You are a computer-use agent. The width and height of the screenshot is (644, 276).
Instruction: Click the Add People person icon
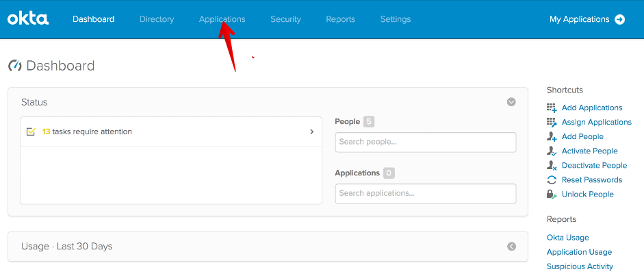coord(552,137)
